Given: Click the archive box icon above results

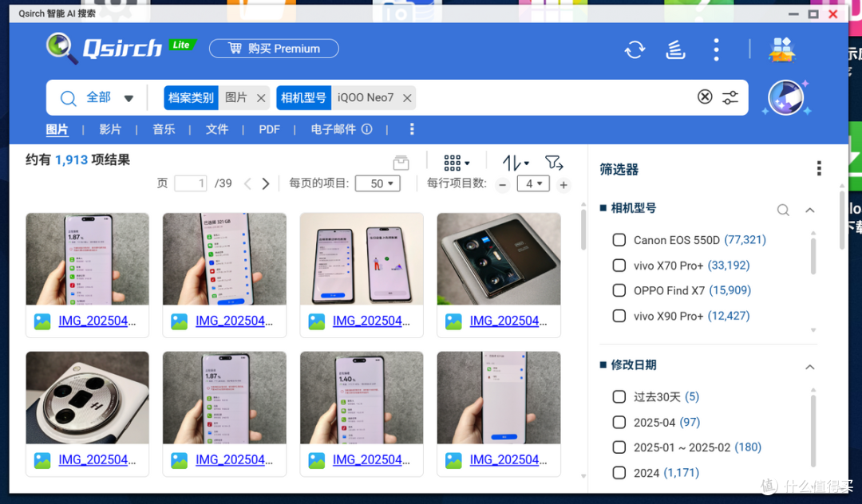Looking at the screenshot, I should (x=401, y=163).
